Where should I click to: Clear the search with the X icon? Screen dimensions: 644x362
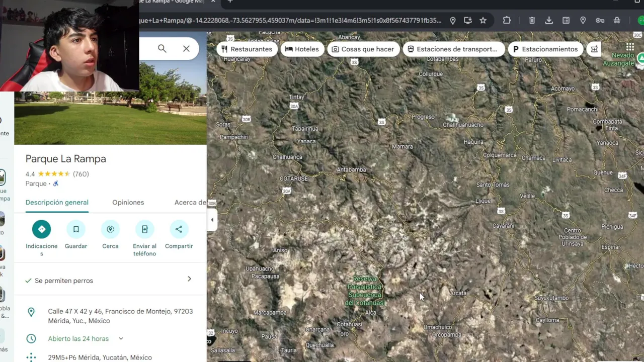pyautogui.click(x=186, y=49)
